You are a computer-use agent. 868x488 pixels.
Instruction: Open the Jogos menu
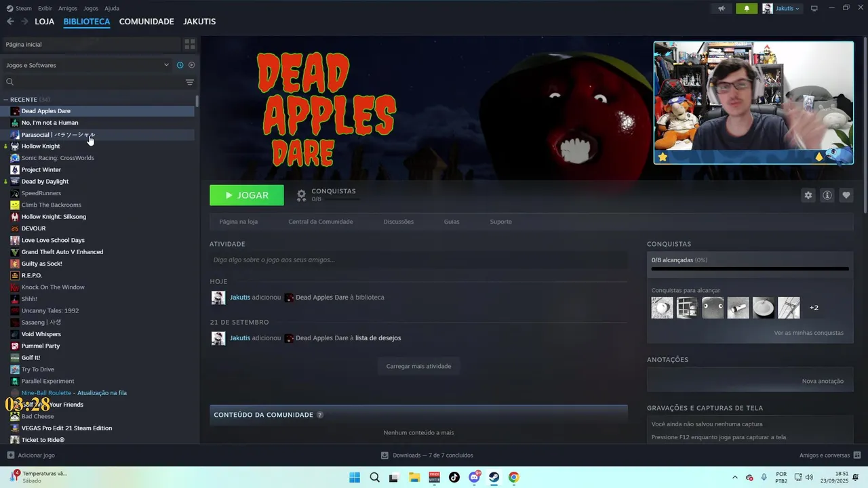pos(91,8)
